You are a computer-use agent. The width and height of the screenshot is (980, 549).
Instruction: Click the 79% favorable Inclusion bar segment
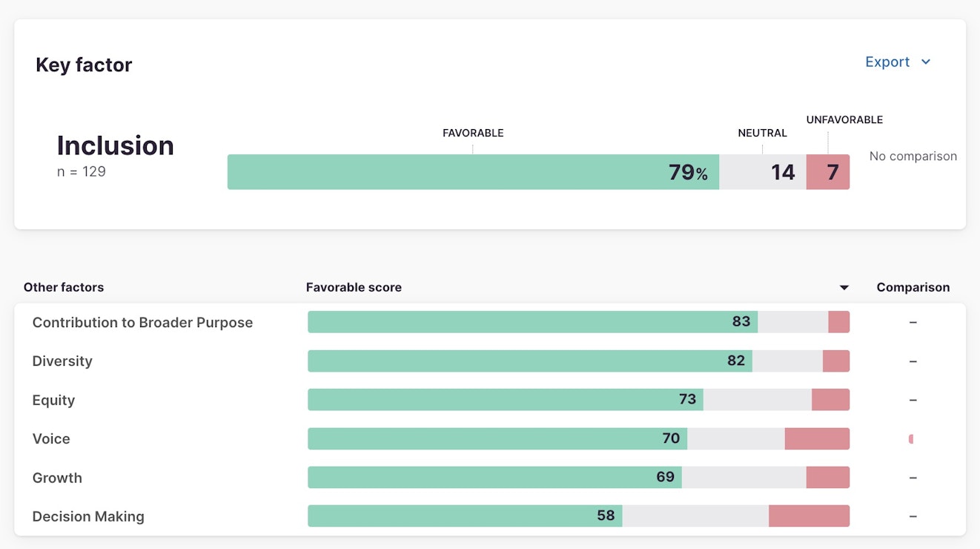(473, 172)
